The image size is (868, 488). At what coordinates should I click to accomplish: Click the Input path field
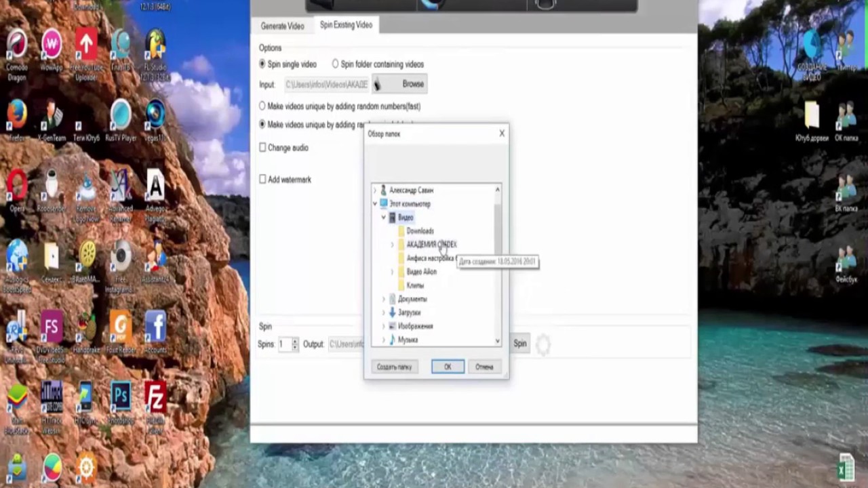point(327,85)
